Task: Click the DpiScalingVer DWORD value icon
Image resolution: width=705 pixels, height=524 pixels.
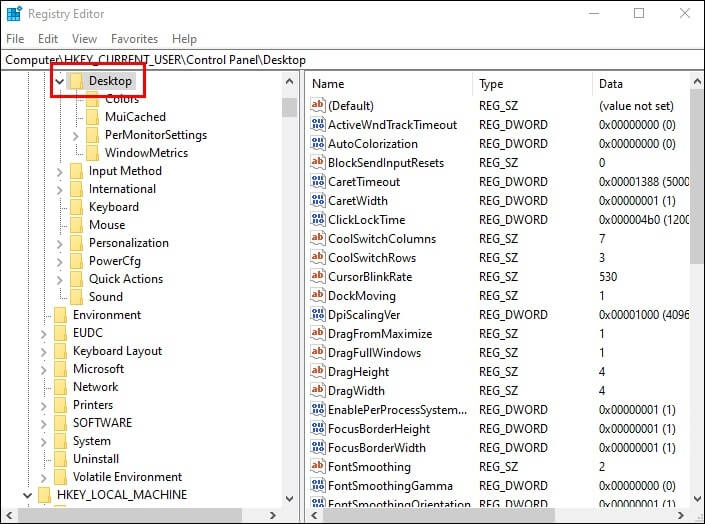Action: (317, 314)
